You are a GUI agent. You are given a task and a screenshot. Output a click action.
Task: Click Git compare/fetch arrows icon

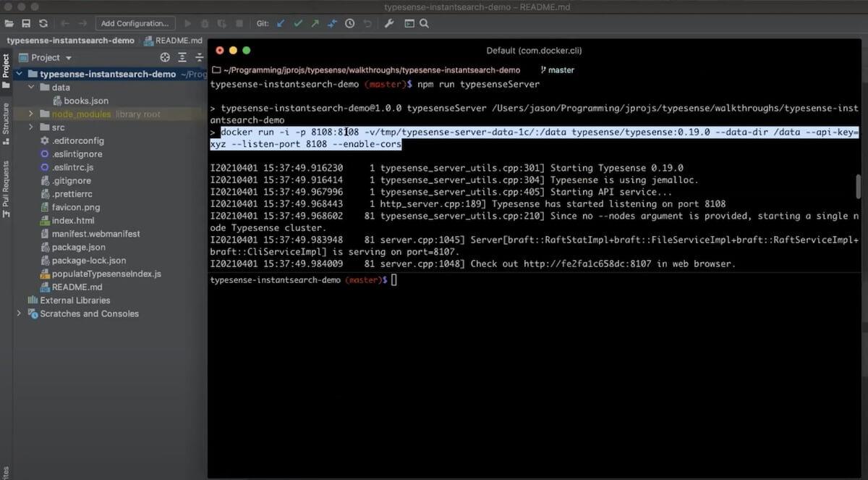point(332,23)
